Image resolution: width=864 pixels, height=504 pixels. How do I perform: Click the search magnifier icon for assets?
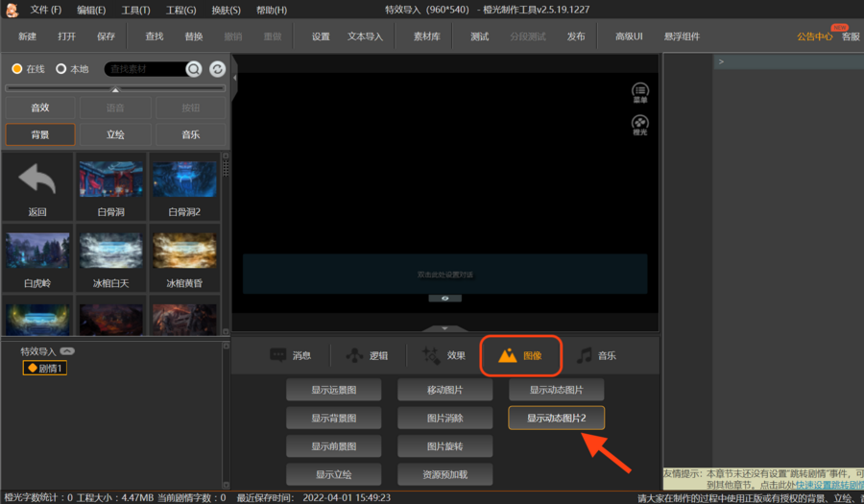(x=194, y=69)
